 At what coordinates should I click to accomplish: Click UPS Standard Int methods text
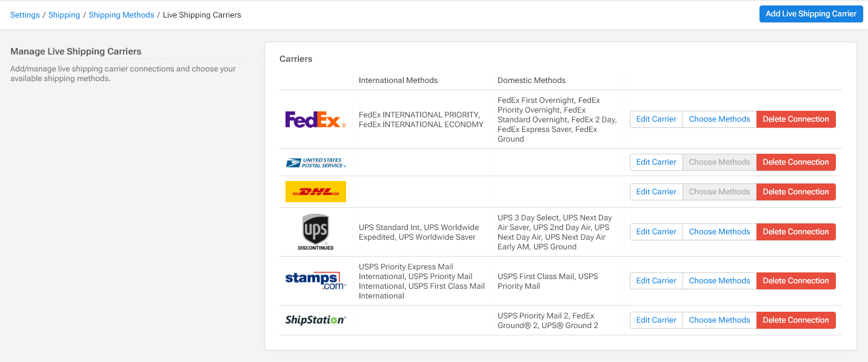(419, 232)
